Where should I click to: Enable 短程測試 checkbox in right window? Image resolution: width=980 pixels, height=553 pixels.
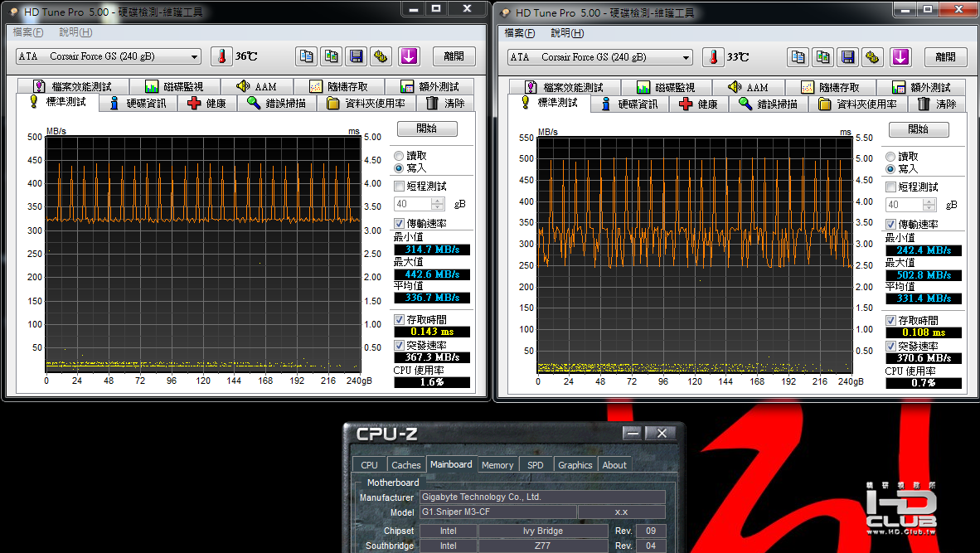point(891,187)
